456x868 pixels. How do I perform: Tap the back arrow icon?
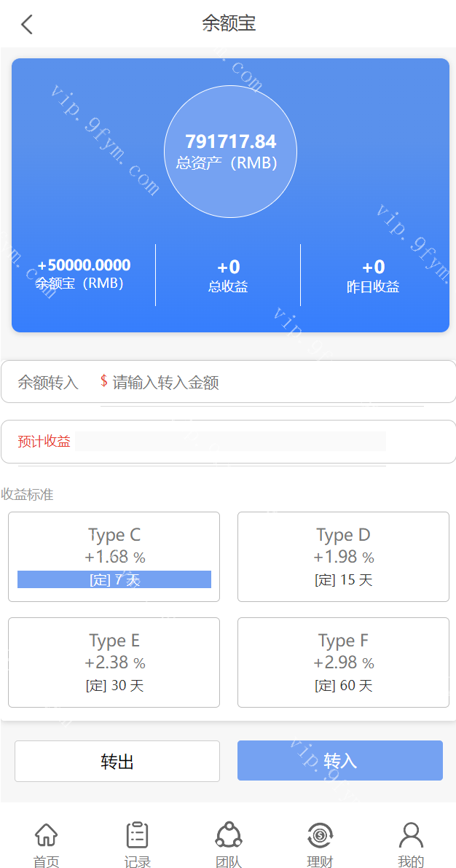point(27,25)
